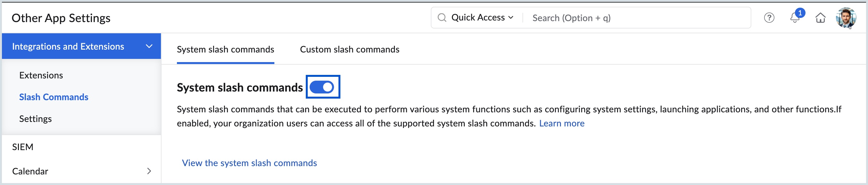Open the Quick Access dropdown

click(x=482, y=17)
